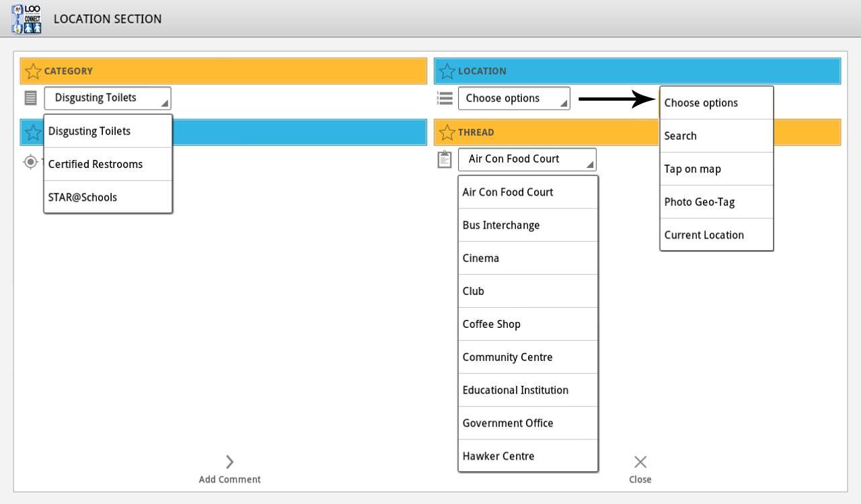Open the Disgusting Toilets category dropdown
The width and height of the screenshot is (861, 504).
pyautogui.click(x=108, y=98)
